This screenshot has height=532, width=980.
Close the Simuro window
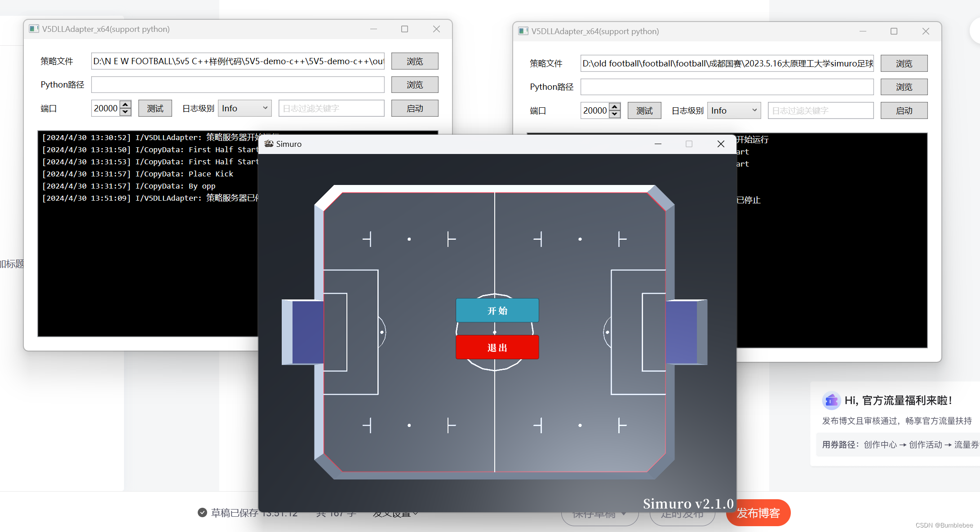coord(721,144)
